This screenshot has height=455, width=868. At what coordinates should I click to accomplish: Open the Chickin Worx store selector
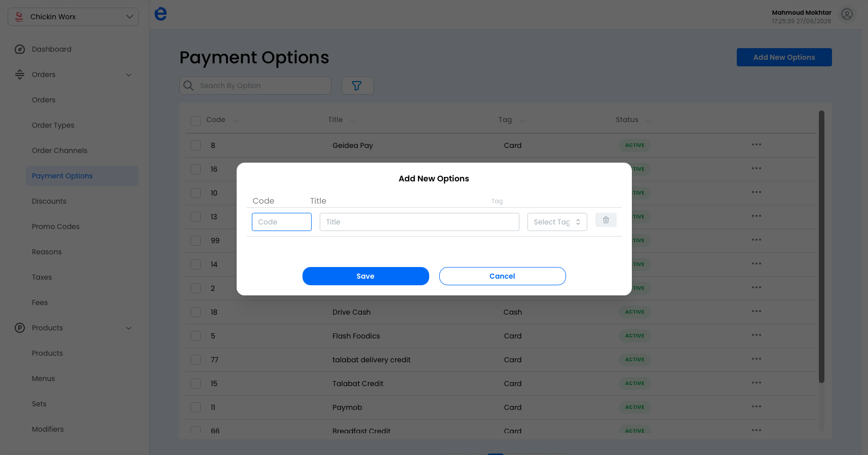pyautogui.click(x=73, y=17)
